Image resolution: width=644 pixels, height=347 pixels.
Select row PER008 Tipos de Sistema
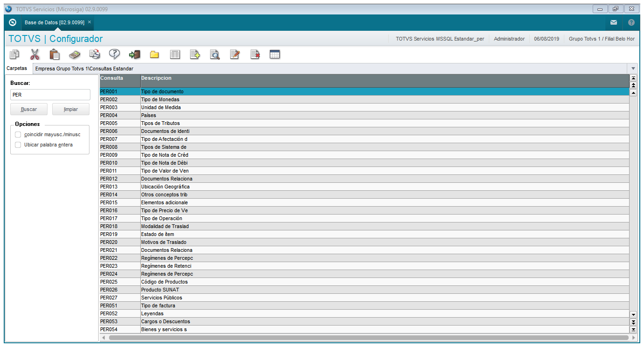(364, 147)
